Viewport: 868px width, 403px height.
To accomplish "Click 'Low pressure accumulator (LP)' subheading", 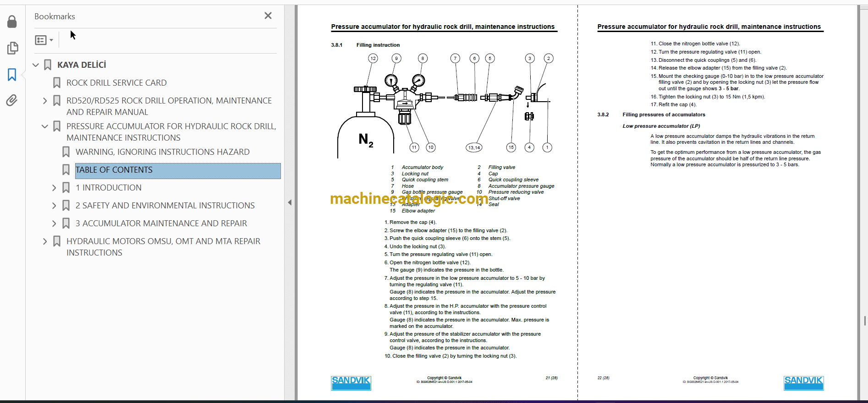I will [661, 126].
